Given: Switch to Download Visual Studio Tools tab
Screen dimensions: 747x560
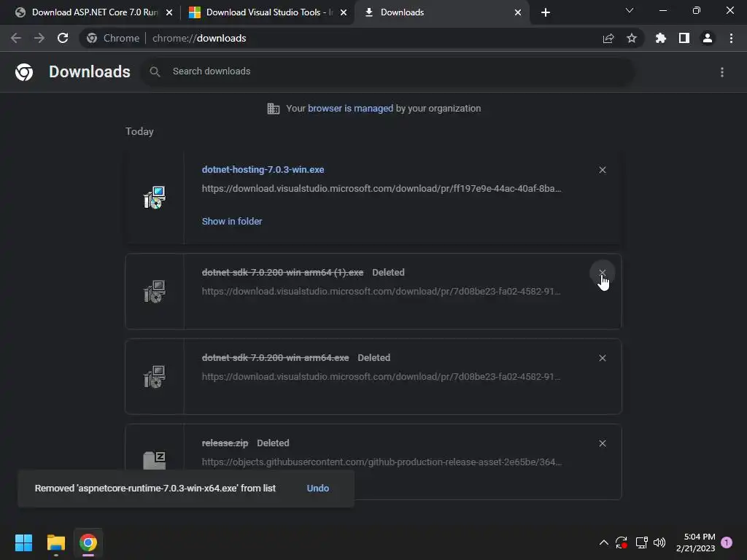Looking at the screenshot, I should 268,12.
